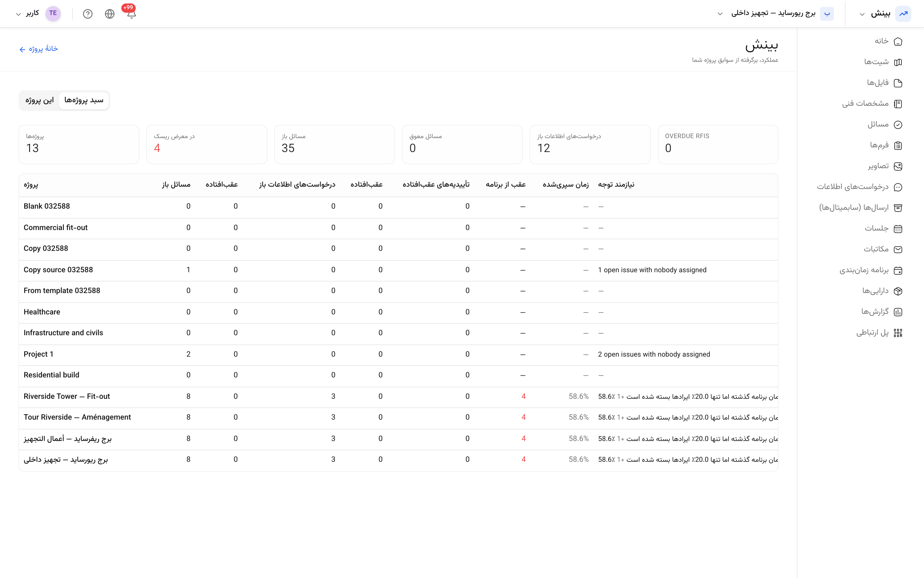Click the check-circle icon beside مسائل
This screenshot has width=924, height=578.
pos(898,125)
